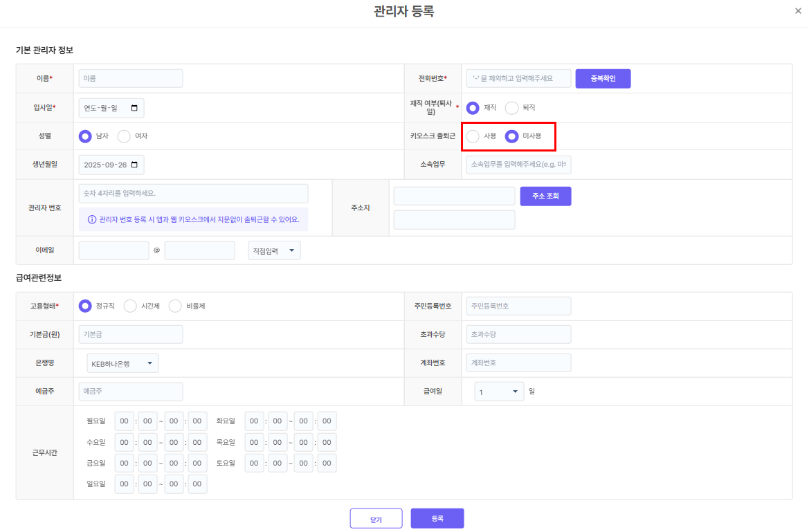Viewport: 809px width, 532px height.
Task: Click the info icon in 관리자 번호 notice
Action: (92, 219)
